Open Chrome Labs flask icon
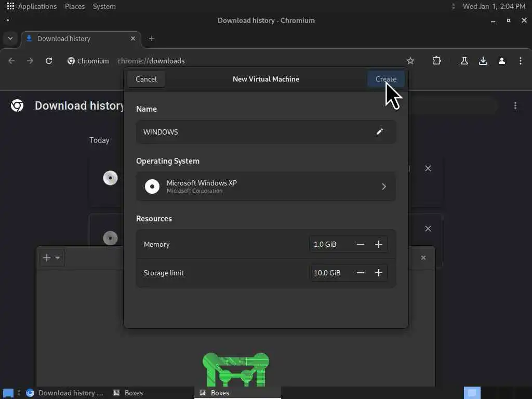This screenshot has height=399, width=532. 464,61
